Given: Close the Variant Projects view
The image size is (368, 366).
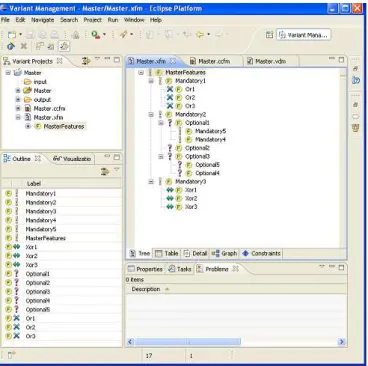Looking at the screenshot, I should [59, 61].
